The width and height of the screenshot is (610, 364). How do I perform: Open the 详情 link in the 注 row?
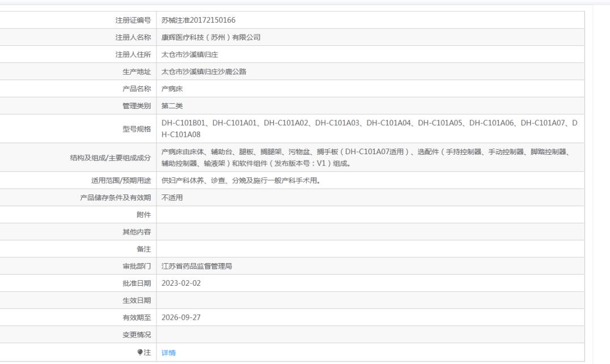tap(168, 353)
